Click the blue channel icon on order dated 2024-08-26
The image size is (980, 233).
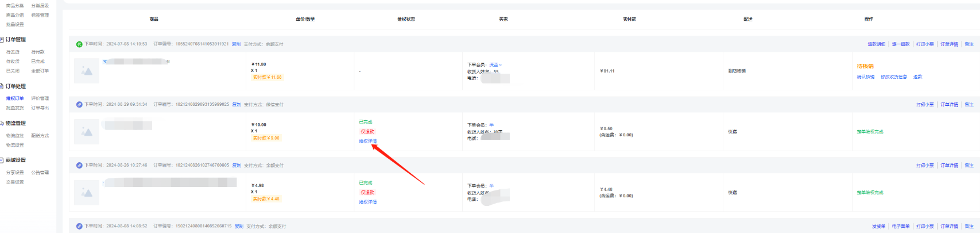79,166
